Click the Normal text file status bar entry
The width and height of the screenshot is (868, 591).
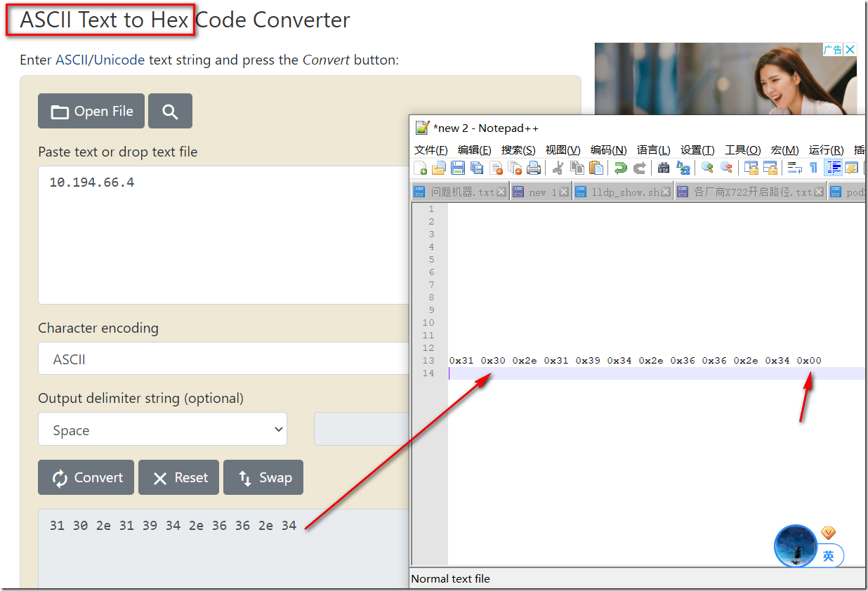click(x=450, y=578)
